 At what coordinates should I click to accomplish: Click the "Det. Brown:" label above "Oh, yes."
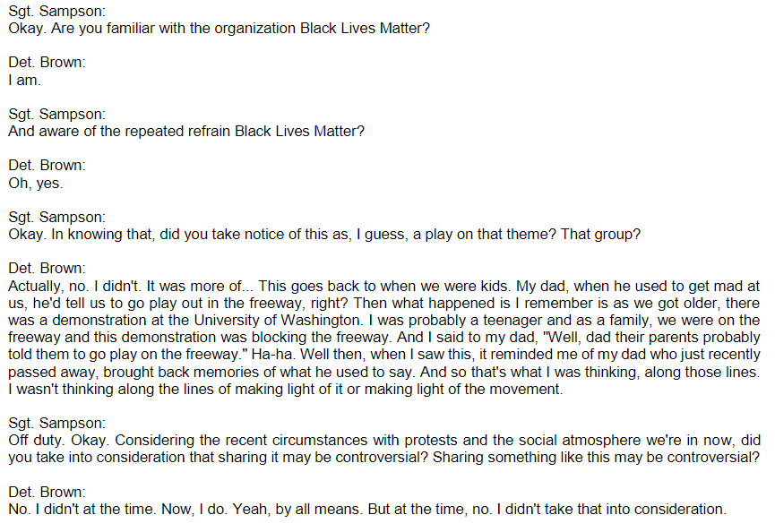click(47, 166)
